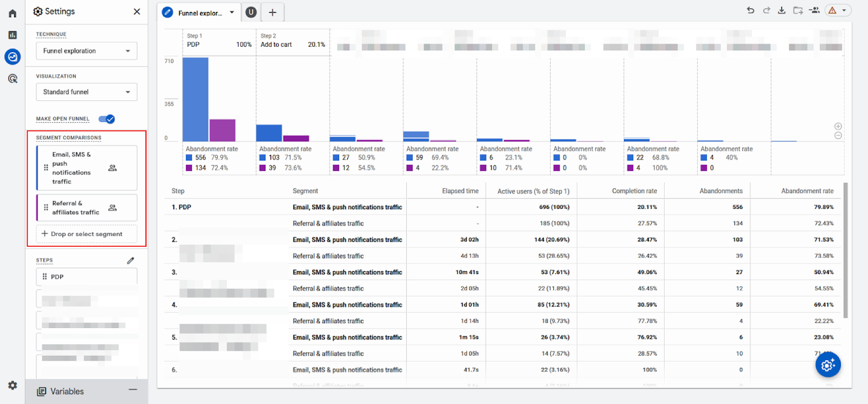The image size is (868, 404).
Task: Undo the last change
Action: [750, 10]
